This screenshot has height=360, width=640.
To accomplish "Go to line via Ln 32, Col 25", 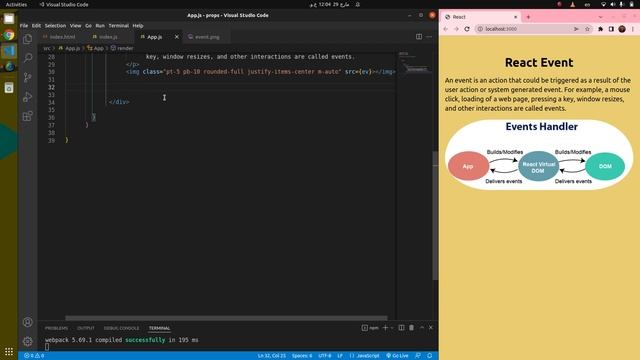I will [x=271, y=356].
